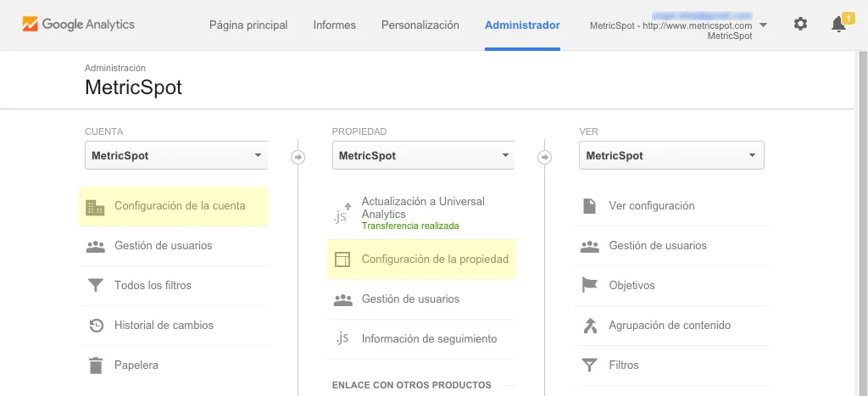This screenshot has height=396, width=868.
Task: Open Gestión de usuarios under Propiedad
Action: point(421,299)
